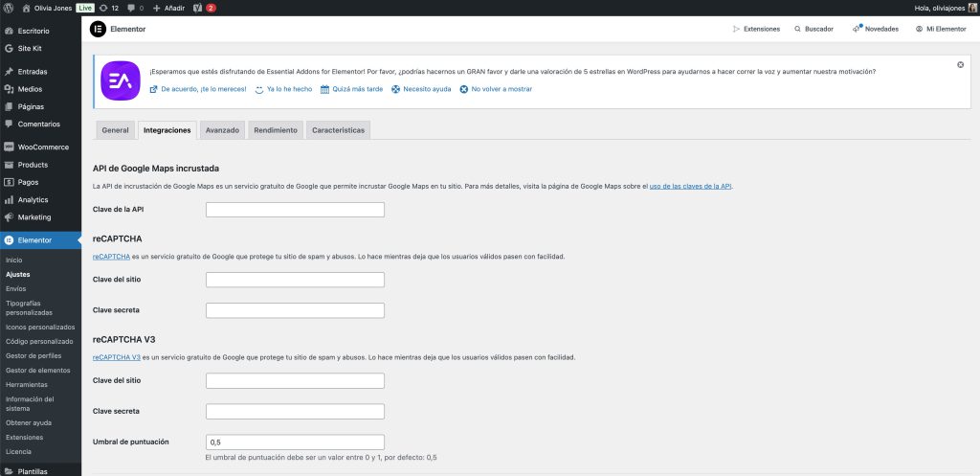Open Obtener ayuda submenu item
Viewport: 980px width, 476px height.
29,422
